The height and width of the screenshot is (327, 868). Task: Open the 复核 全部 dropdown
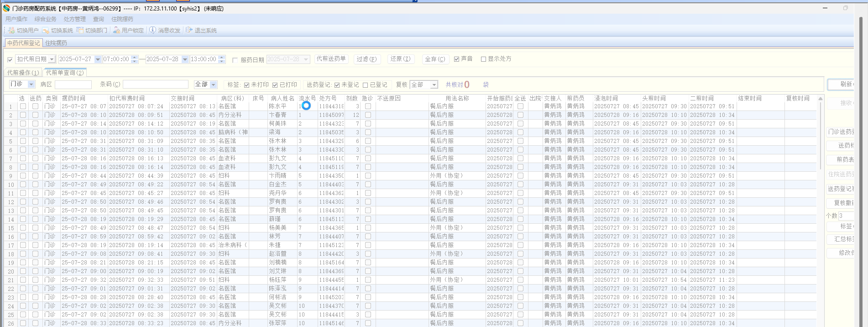point(434,85)
